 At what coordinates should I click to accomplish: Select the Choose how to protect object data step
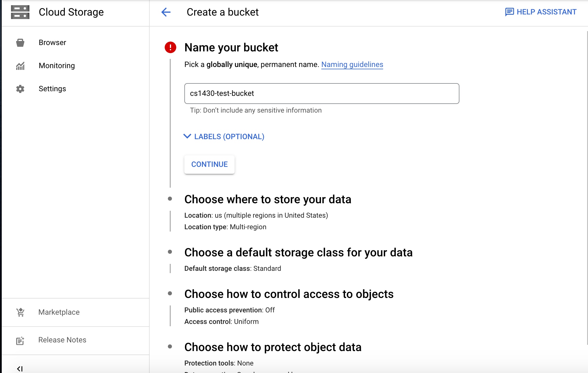point(273,347)
